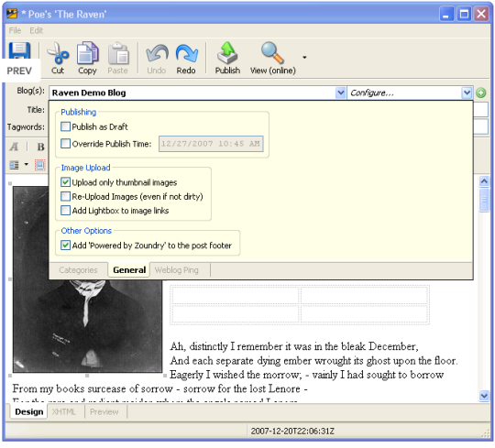
Task: Open View (online) magnifier icon
Action: pyautogui.click(x=272, y=53)
